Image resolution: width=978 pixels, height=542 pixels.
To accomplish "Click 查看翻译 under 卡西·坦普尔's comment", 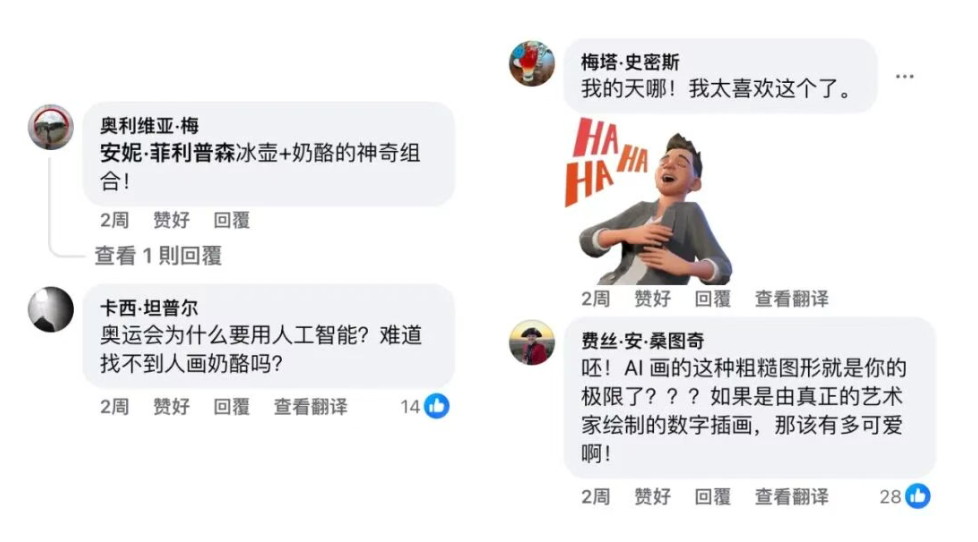I will [x=311, y=407].
